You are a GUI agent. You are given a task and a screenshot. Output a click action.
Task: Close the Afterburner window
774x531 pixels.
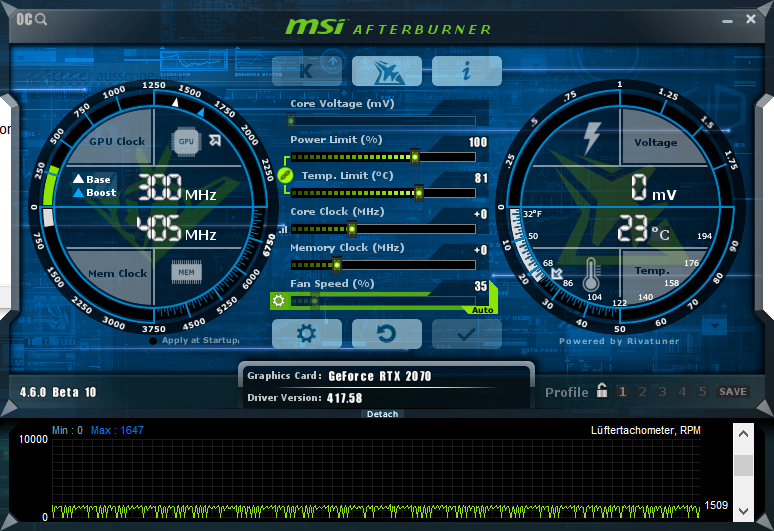751,19
